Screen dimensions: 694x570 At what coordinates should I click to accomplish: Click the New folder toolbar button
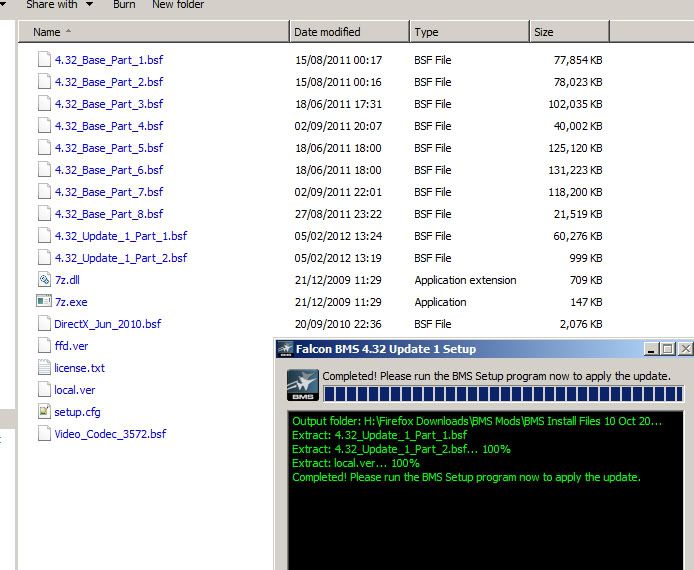click(178, 5)
